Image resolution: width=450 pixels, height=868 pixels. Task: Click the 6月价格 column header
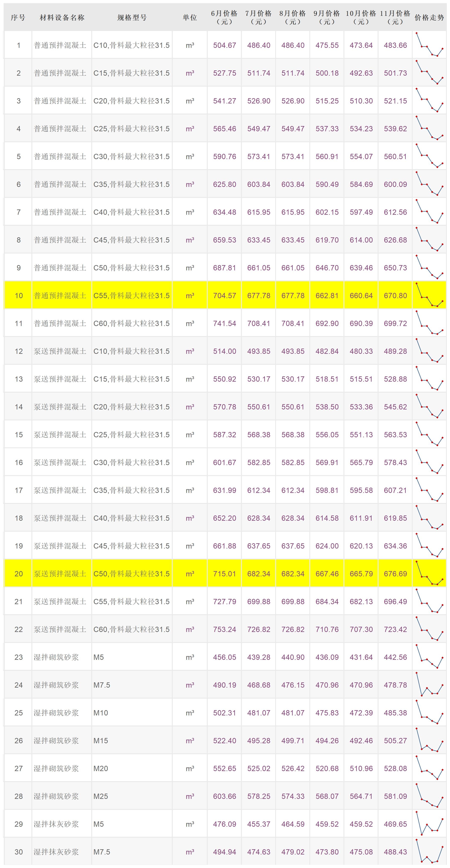coord(224,17)
